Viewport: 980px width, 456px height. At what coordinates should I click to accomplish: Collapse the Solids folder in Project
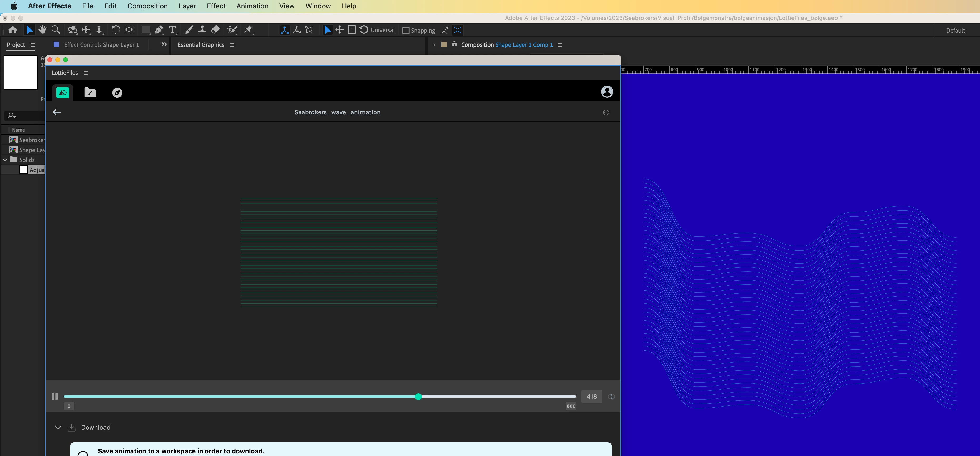5,160
